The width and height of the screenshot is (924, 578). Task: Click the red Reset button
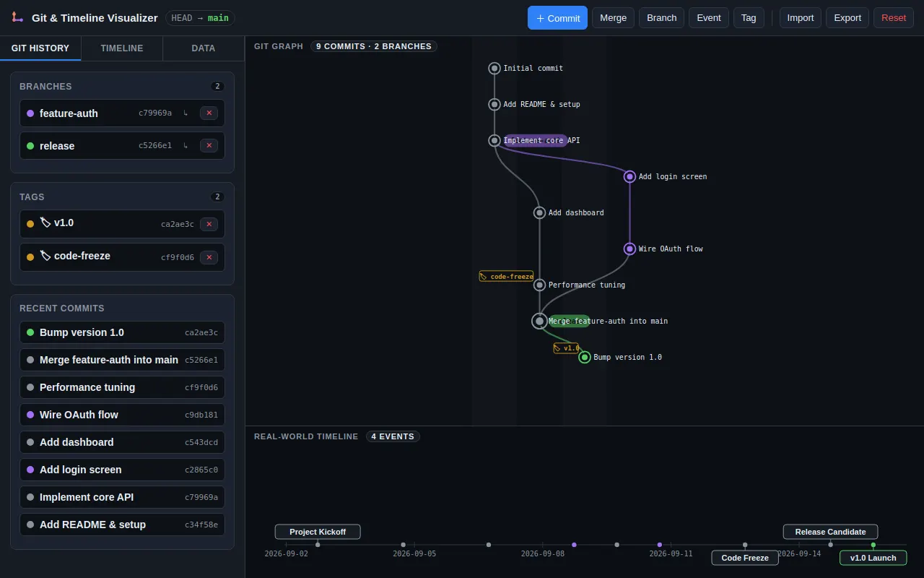[x=894, y=17]
